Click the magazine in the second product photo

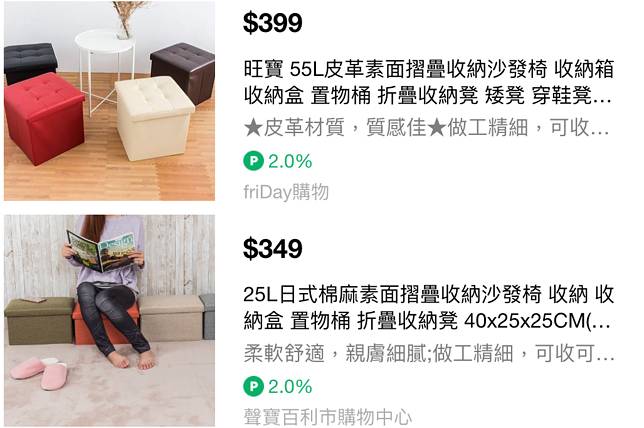(101, 251)
